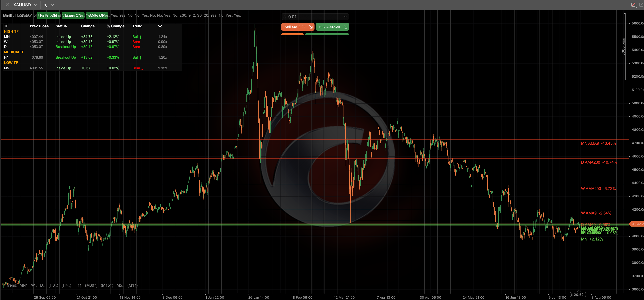Click the W row 0.90x volume value
Image resolution: width=644 pixels, height=300 pixels.
[163, 42]
